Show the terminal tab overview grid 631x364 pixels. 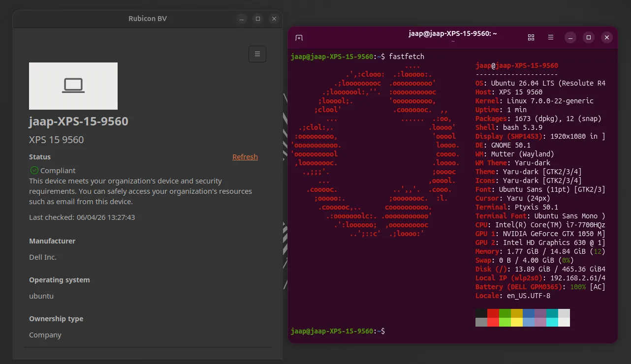pyautogui.click(x=531, y=37)
